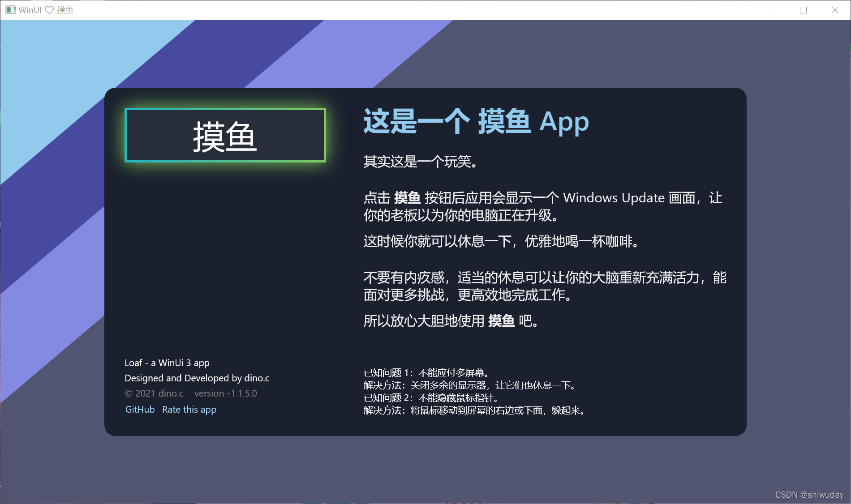Click the 已知问题 1 known issues line

pos(425,372)
